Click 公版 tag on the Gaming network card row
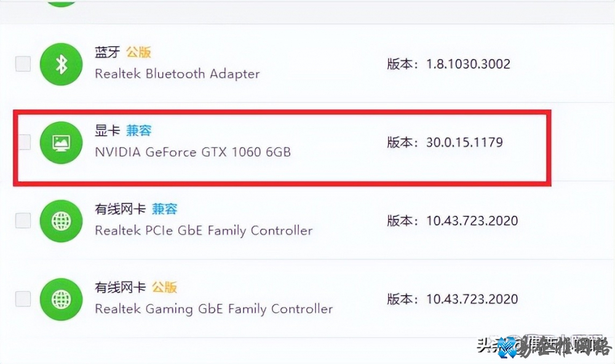The width and height of the screenshot is (615, 364). point(164,287)
